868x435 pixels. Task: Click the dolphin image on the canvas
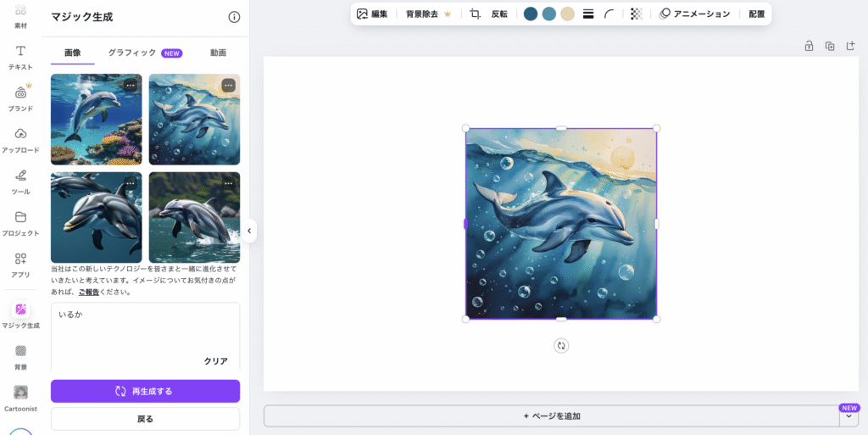click(561, 224)
